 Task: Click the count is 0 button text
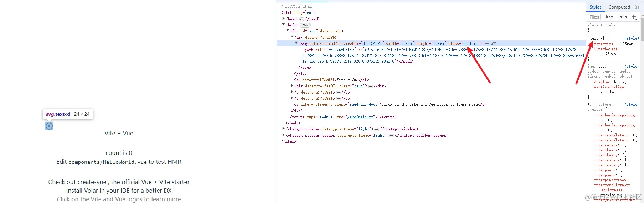[x=119, y=153]
